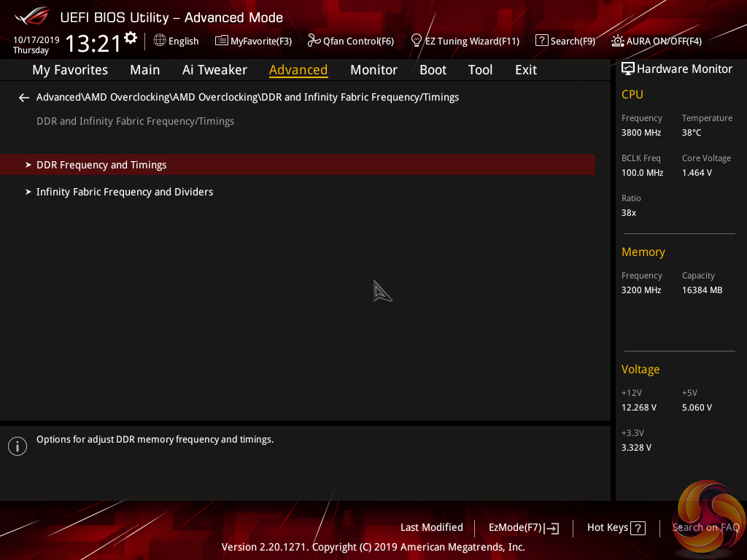Click the globe language icon
The width and height of the screenshot is (747, 560).
tap(160, 41)
